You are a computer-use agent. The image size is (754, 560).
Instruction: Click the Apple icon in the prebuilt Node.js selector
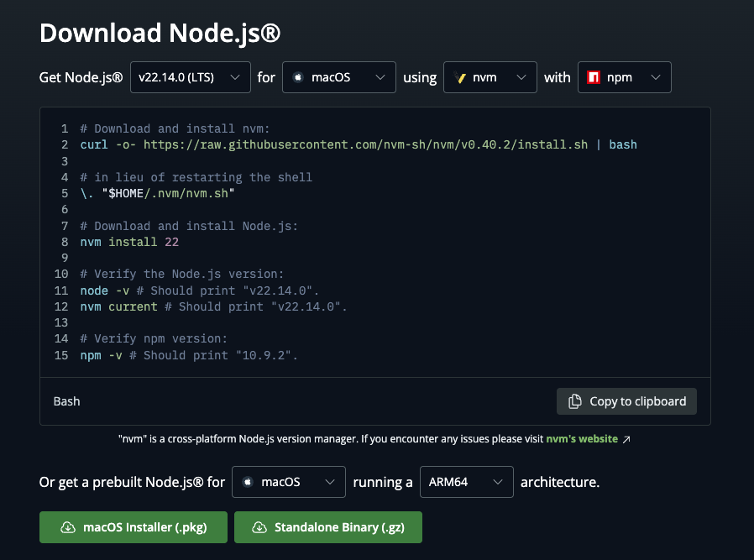tap(249, 482)
